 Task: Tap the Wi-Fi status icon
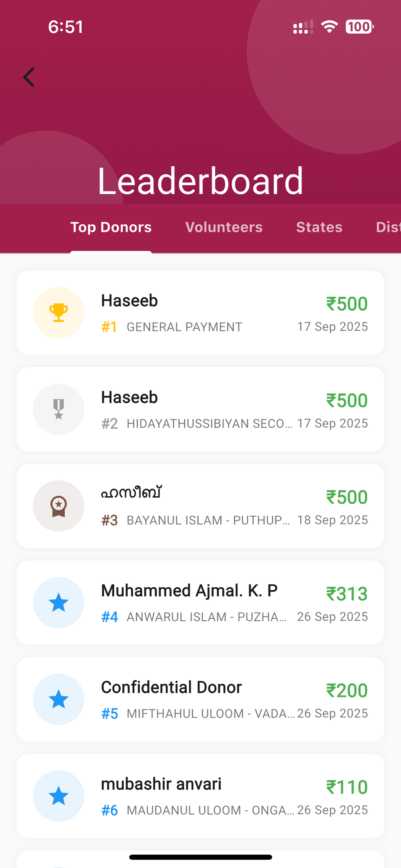coord(329,26)
